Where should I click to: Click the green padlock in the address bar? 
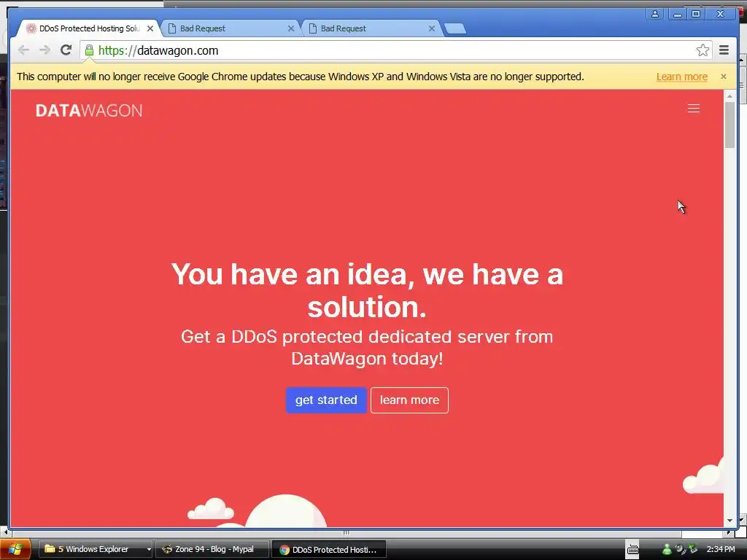[89, 50]
